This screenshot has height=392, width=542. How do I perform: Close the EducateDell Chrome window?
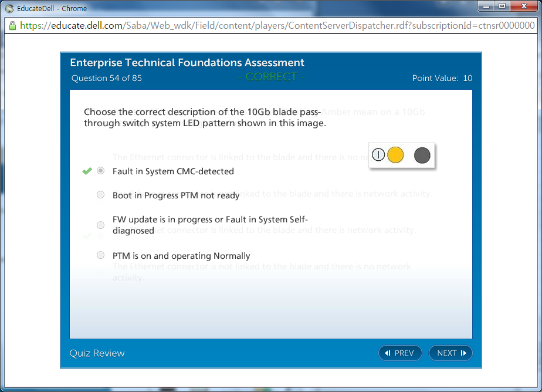pos(522,6)
